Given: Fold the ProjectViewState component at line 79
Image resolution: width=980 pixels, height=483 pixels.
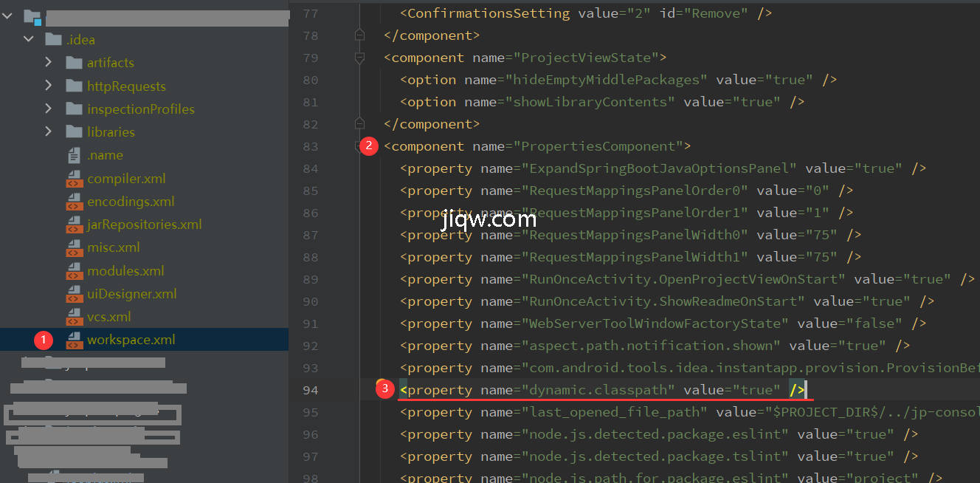Looking at the screenshot, I should [359, 58].
